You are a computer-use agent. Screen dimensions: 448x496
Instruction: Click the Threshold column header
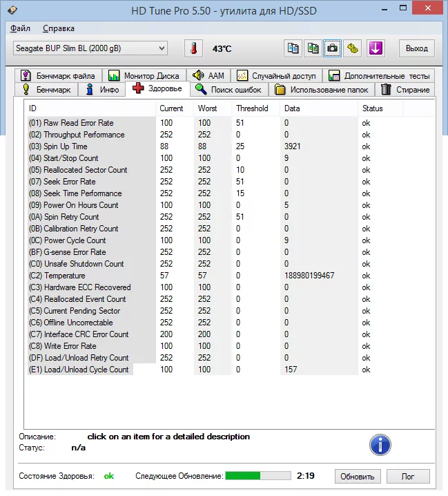click(256, 108)
